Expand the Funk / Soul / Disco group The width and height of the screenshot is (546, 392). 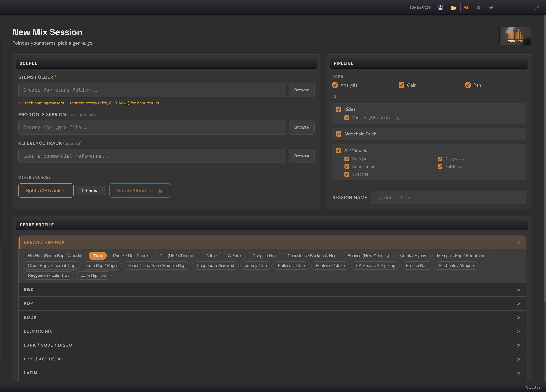click(x=272, y=345)
